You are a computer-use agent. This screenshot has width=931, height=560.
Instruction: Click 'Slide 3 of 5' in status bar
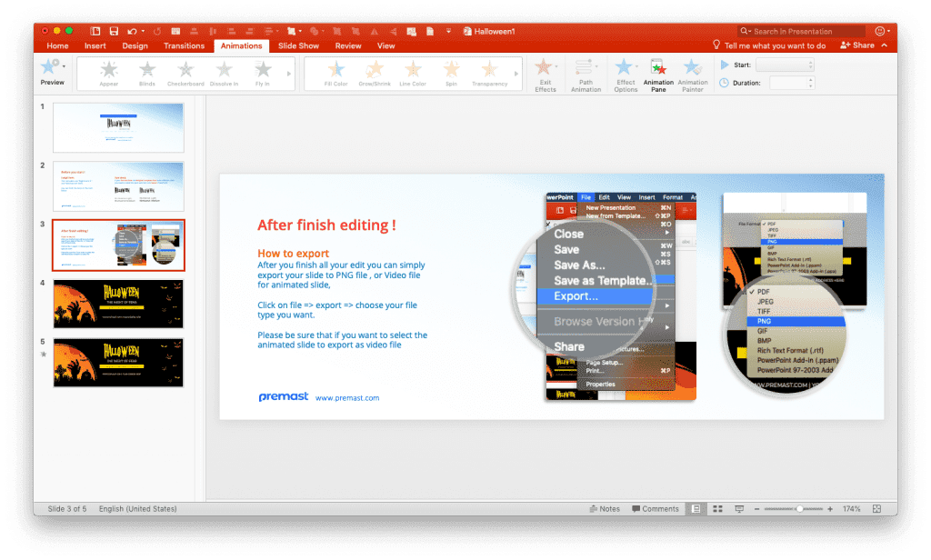tap(67, 509)
